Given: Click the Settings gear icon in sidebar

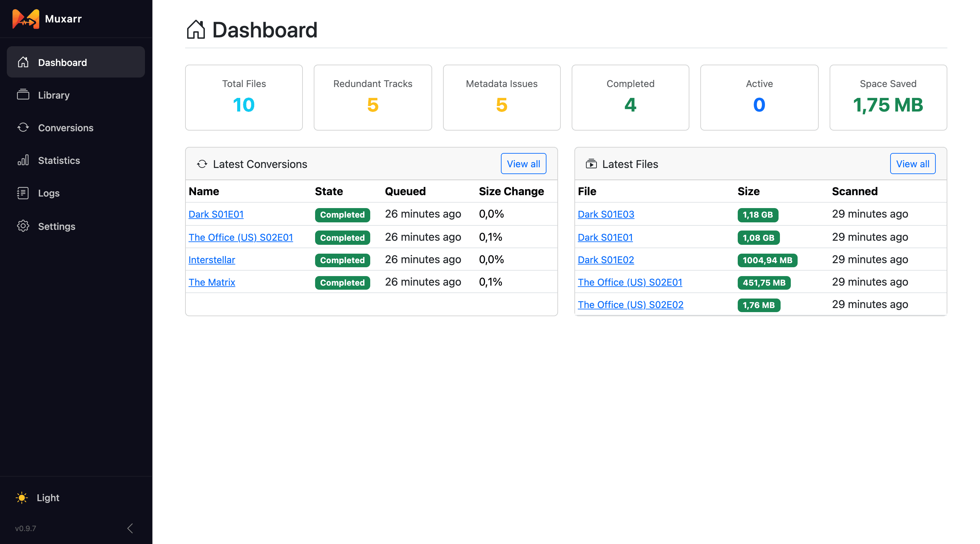Looking at the screenshot, I should click(23, 226).
